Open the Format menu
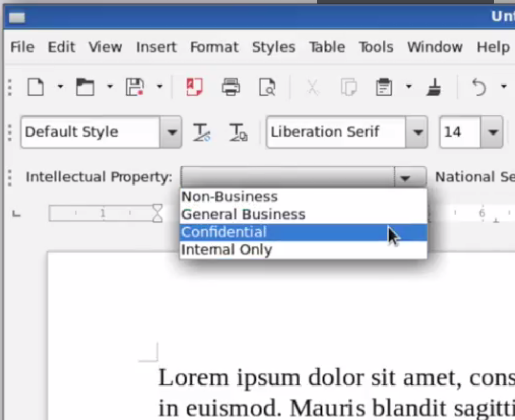 (214, 47)
